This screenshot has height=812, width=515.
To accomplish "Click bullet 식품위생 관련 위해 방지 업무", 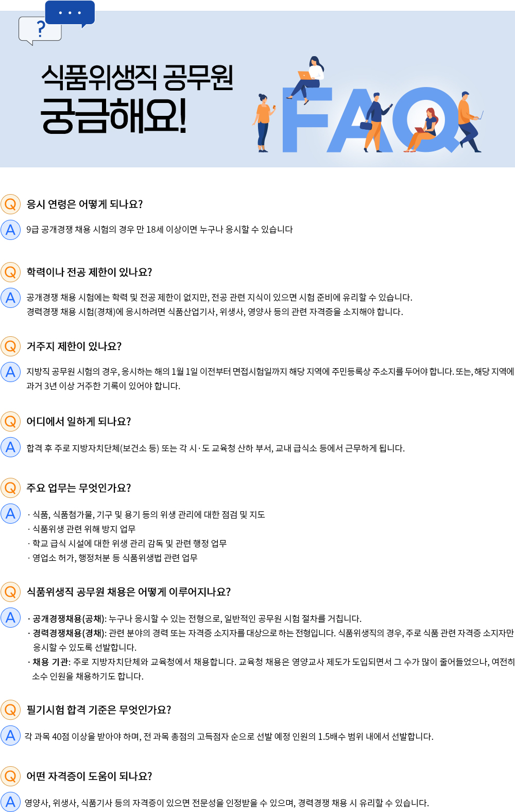I will (81, 529).
